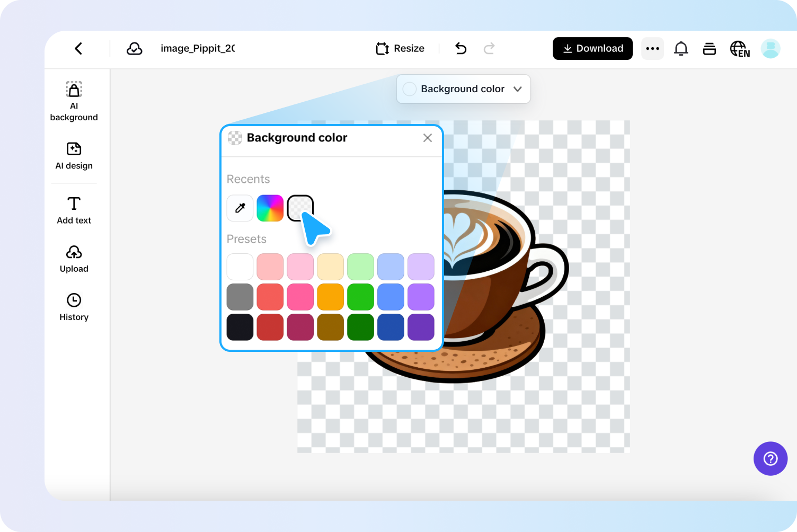Click the Download button
This screenshot has width=797, height=532.
(x=592, y=48)
